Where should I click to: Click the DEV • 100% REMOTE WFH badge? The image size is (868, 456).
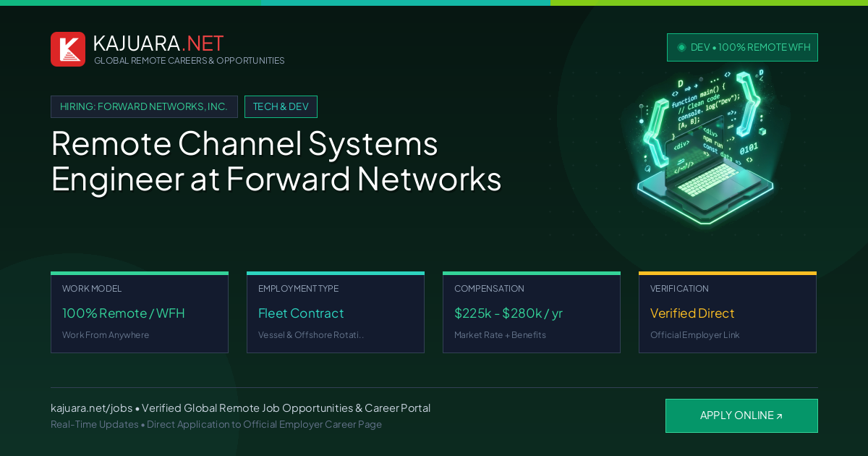pos(742,47)
